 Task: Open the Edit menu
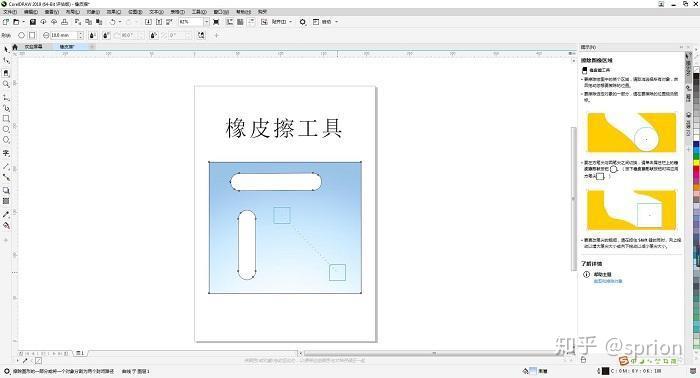coord(30,12)
